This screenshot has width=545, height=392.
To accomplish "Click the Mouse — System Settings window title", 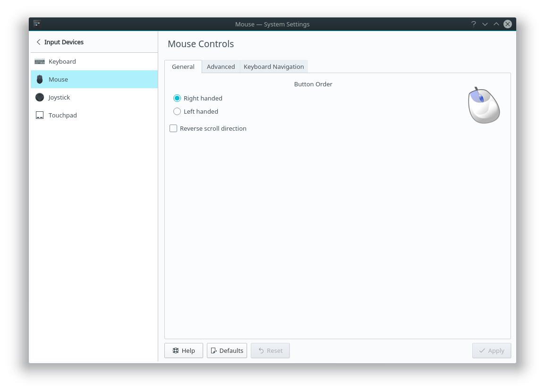I will [x=272, y=25].
